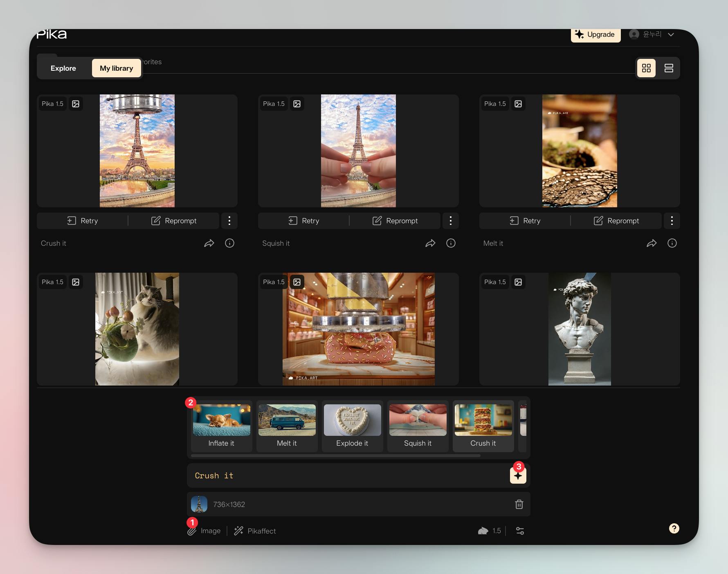The width and height of the screenshot is (728, 574).
Task: Show info for Melt it video
Action: [672, 243]
